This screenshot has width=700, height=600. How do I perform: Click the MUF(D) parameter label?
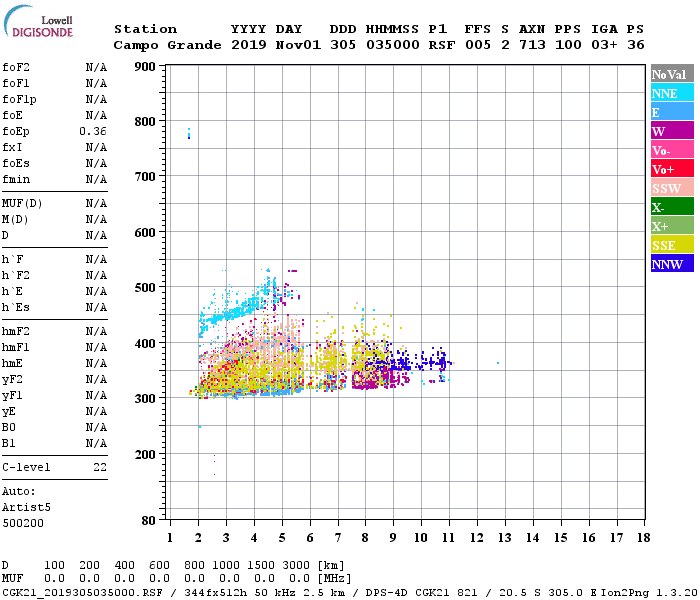click(22, 204)
